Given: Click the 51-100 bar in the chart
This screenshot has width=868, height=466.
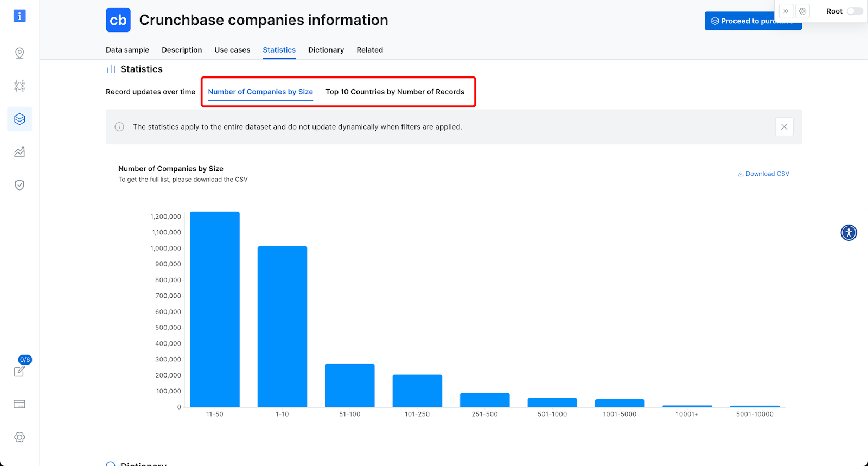Looking at the screenshot, I should (350, 386).
